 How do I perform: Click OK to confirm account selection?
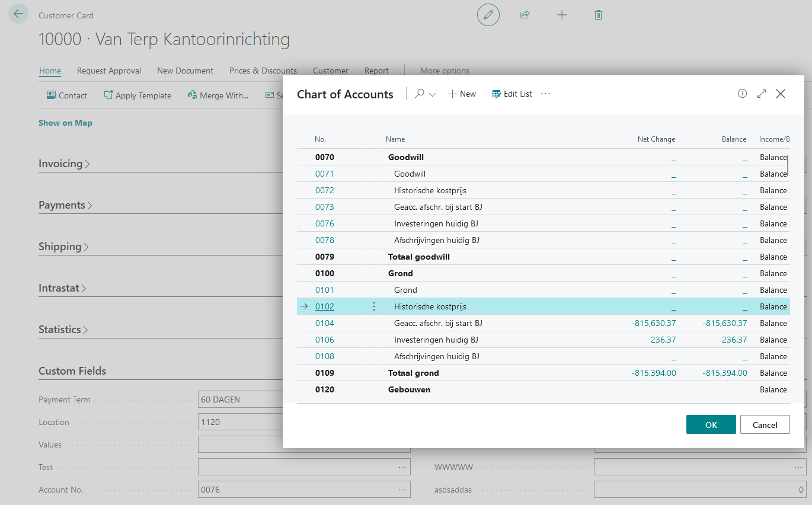[711, 424]
